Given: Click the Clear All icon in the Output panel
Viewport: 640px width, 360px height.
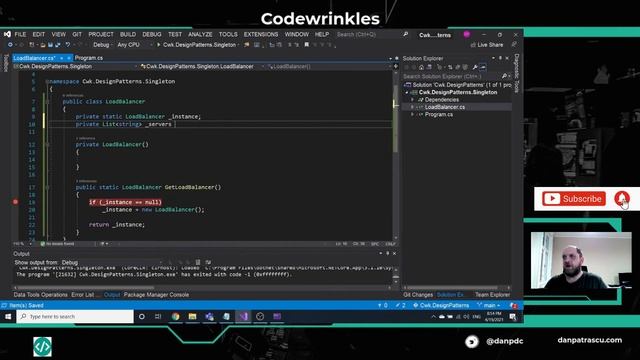Looking at the screenshot, I should [198, 262].
